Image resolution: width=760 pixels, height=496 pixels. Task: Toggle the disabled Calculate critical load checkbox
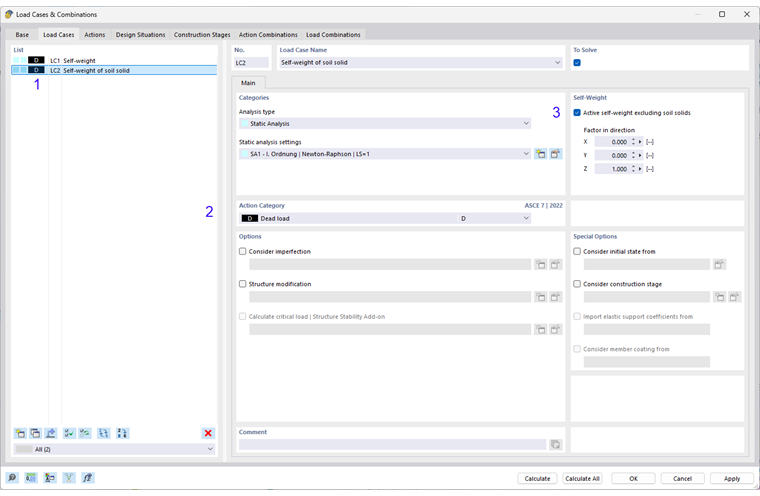(242, 316)
